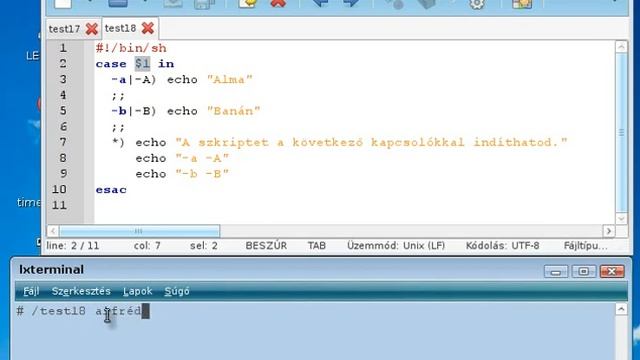Click the "Fájltípu..." status bar entry
This screenshot has width=640, height=360.
585,246
